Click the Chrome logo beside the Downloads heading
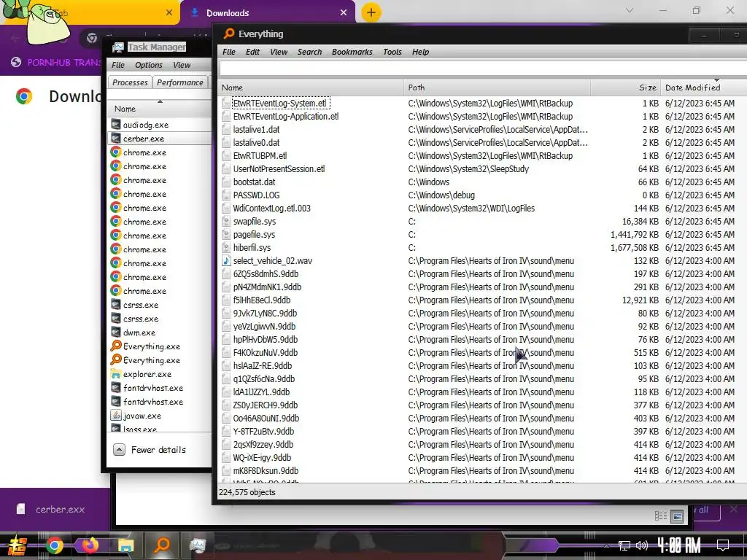 click(x=24, y=96)
